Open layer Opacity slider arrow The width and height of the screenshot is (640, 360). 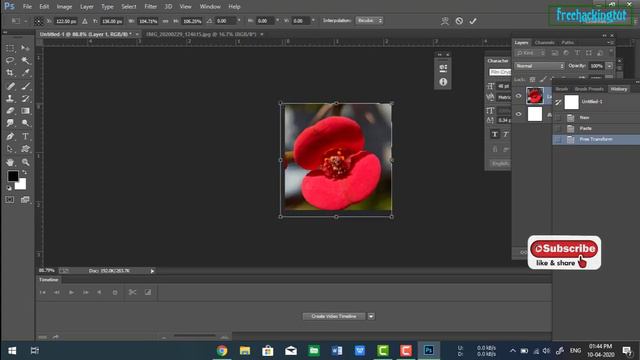pyautogui.click(x=609, y=66)
